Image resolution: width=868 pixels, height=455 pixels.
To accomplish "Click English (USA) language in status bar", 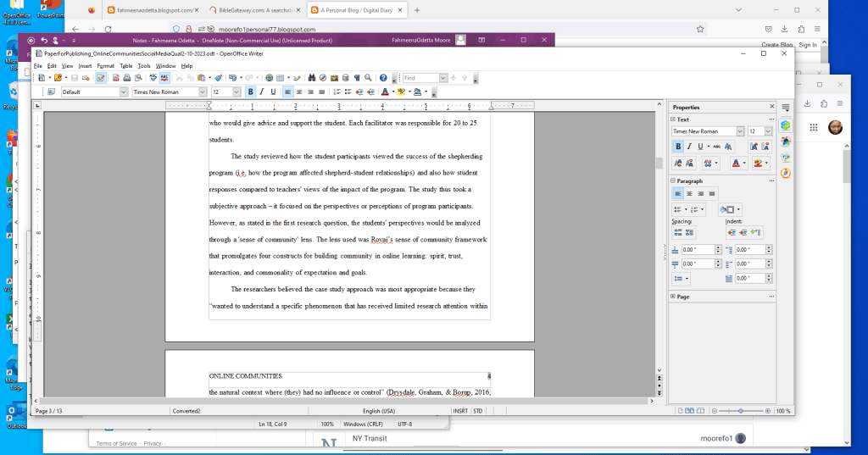I will (383, 411).
